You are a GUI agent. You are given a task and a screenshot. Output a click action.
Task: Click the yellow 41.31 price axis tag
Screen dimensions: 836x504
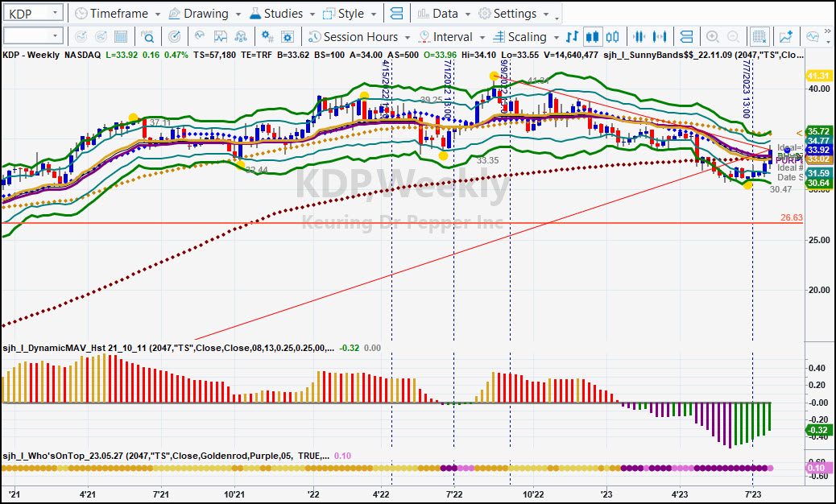[x=818, y=76]
